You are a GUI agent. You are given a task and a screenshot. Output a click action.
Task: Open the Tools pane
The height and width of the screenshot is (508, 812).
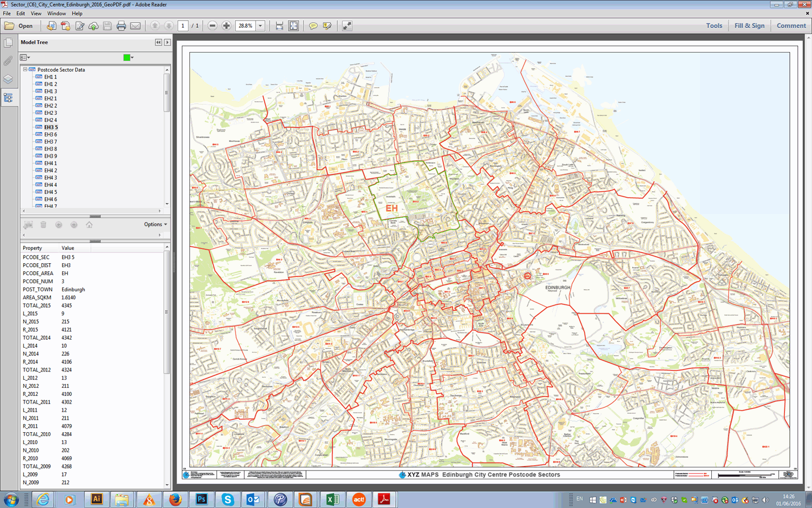point(714,25)
